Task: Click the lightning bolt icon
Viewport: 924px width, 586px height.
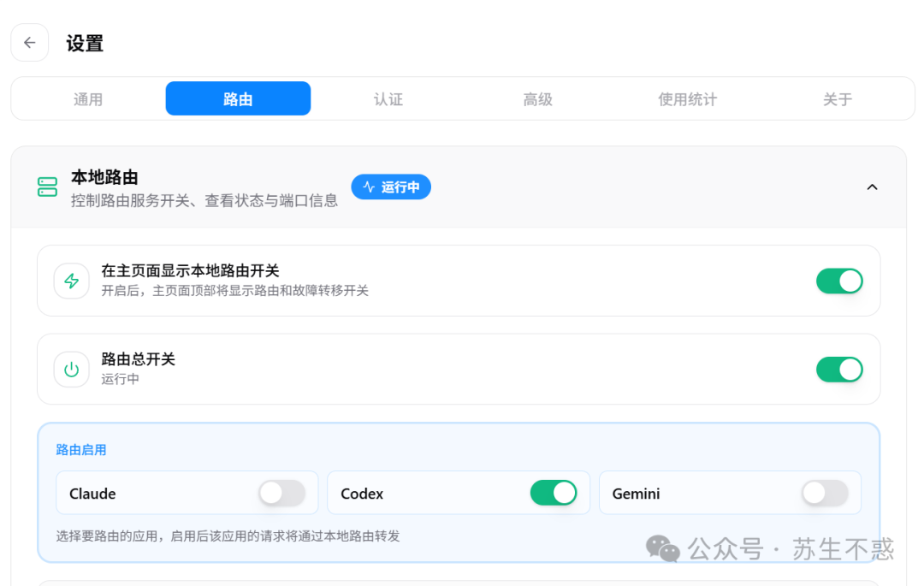Action: pos(71,281)
